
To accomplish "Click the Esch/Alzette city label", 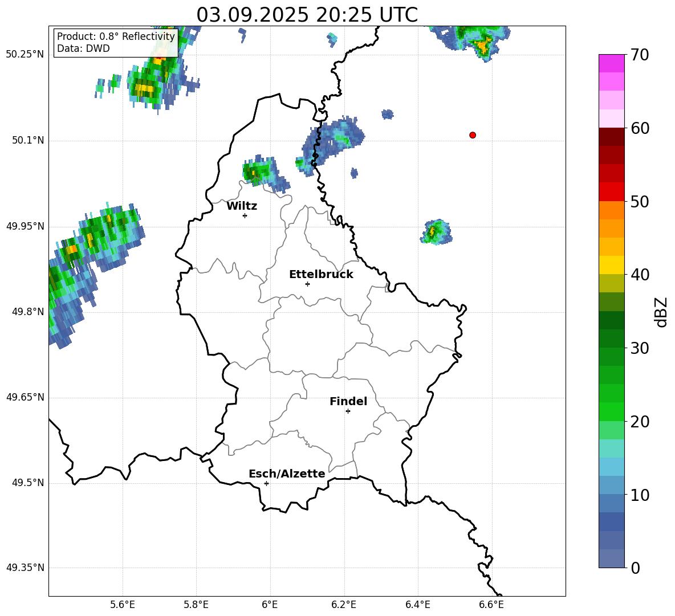I will 287,474.
